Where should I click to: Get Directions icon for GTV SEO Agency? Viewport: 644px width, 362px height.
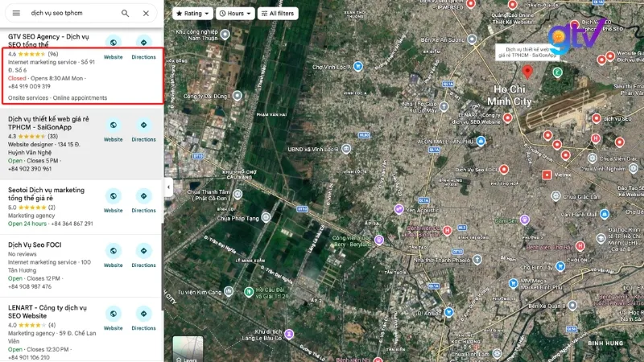pyautogui.click(x=144, y=43)
